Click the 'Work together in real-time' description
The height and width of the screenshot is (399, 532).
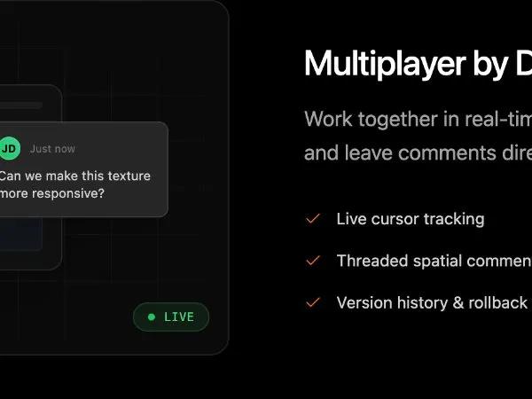tap(418, 119)
